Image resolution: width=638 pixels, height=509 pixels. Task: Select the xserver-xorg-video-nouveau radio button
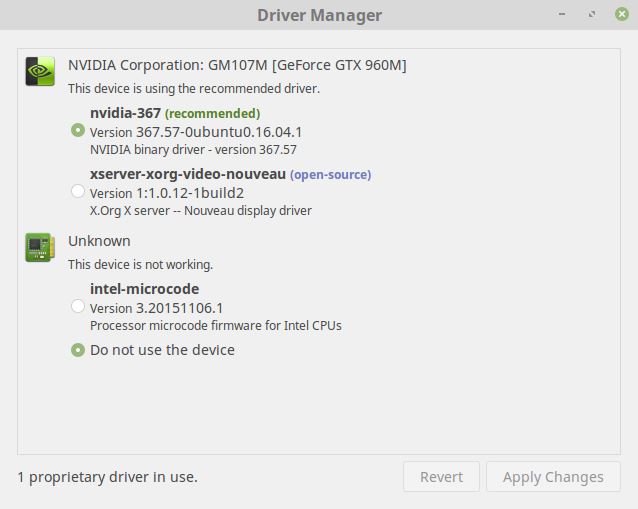78,191
